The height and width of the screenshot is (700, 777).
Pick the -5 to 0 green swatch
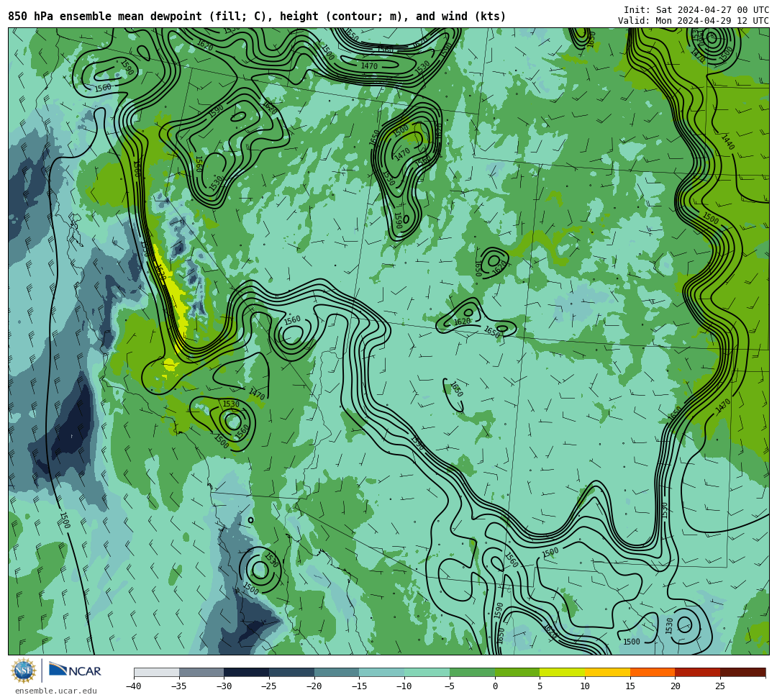tap(472, 672)
